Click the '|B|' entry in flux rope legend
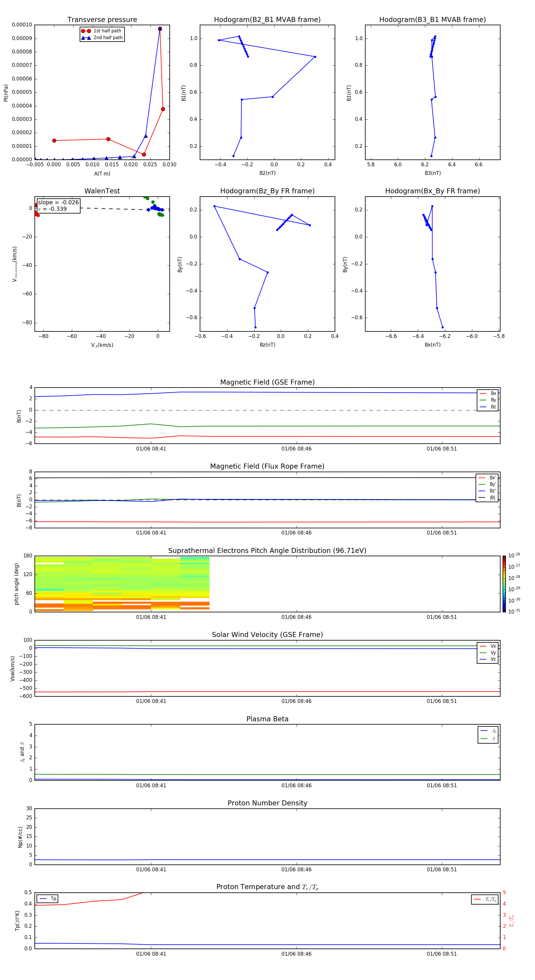535x980 pixels. [x=487, y=498]
